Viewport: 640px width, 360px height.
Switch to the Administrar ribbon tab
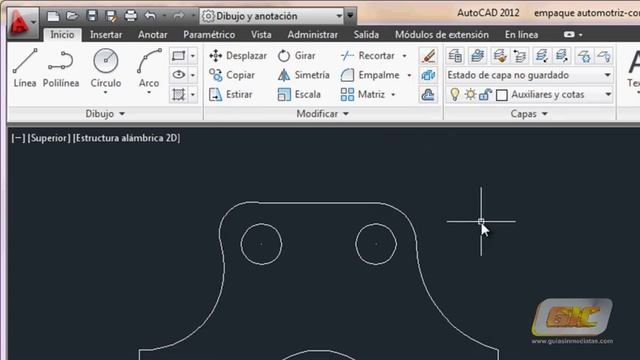tap(313, 35)
